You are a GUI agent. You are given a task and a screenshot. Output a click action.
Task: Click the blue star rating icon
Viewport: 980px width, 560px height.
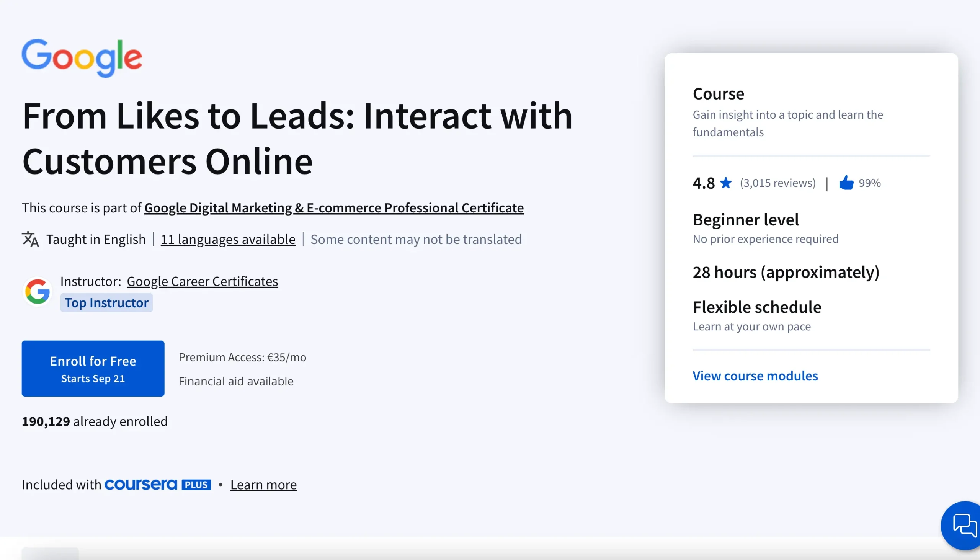726,183
